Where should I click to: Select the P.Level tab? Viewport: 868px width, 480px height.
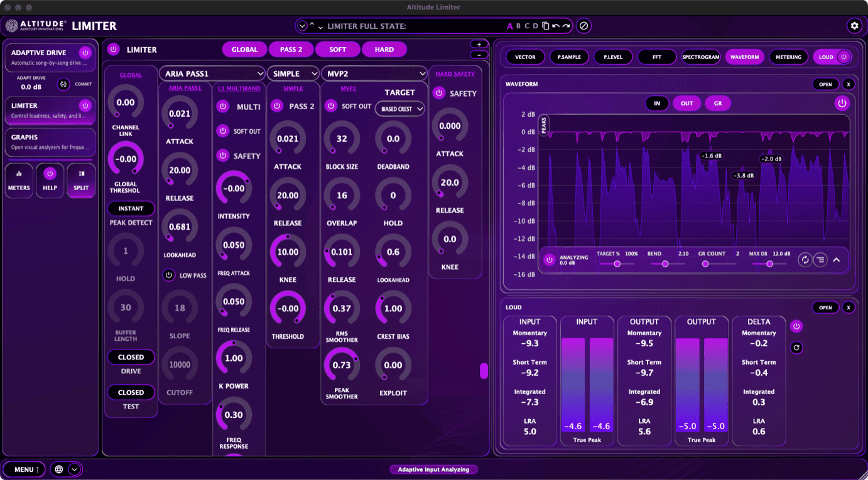(613, 57)
